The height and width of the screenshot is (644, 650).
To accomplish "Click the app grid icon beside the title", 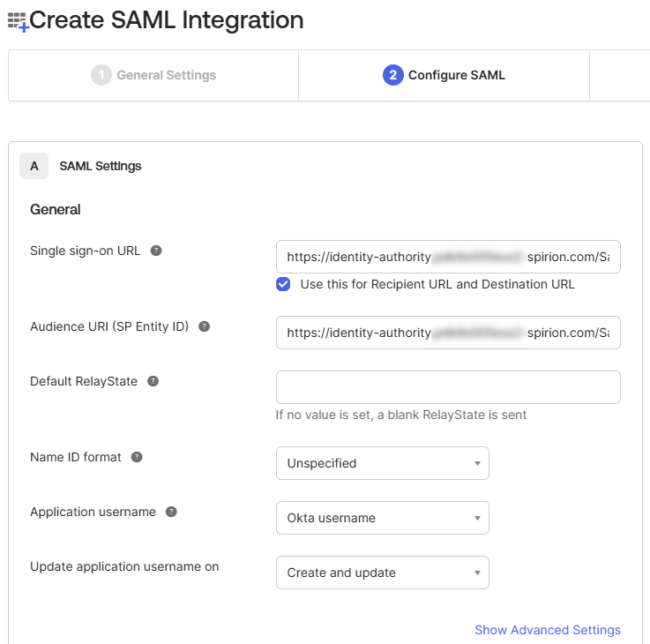I will point(18,21).
